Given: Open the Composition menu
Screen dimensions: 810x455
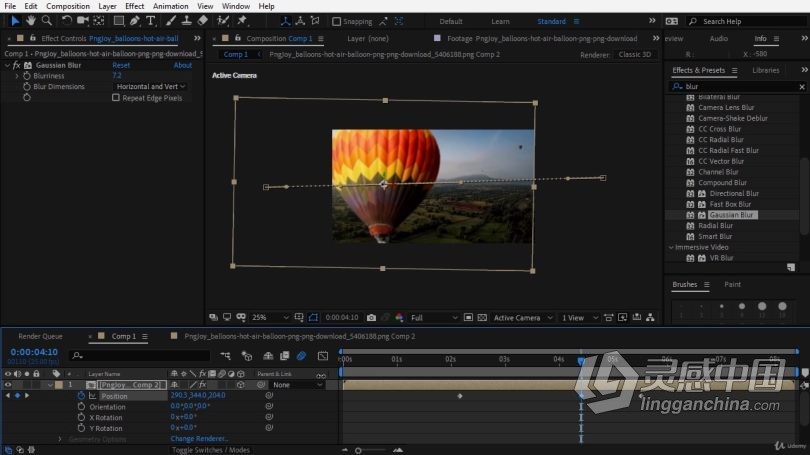Looking at the screenshot, I should tap(68, 6).
